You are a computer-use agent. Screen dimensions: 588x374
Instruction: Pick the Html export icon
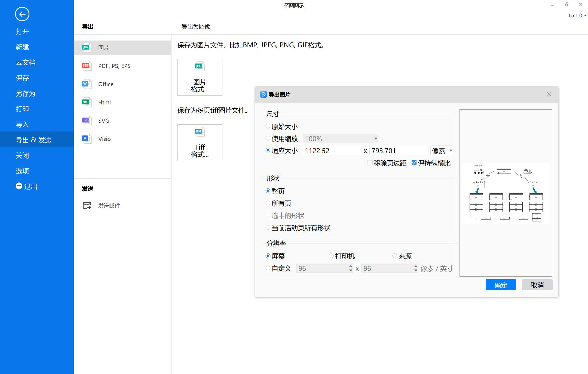point(86,102)
